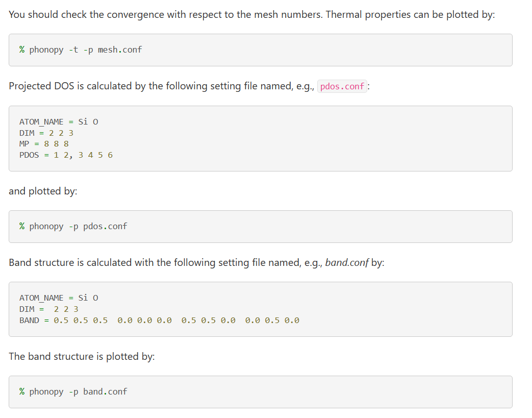Click the 'PDOS = 1 2, 3 4 5 6' line
The height and width of the screenshot is (418, 532).
[x=66, y=155]
